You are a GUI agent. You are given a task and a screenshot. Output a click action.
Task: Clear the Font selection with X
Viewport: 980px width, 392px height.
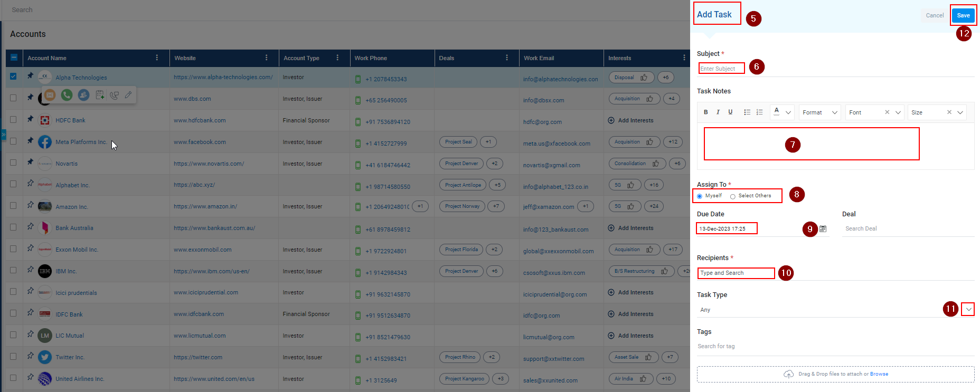(x=887, y=112)
